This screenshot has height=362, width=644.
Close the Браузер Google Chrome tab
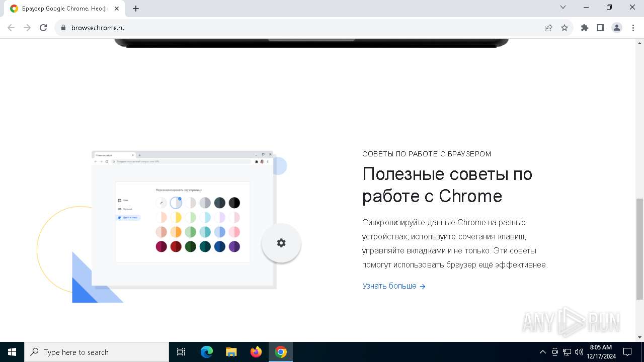tap(117, 9)
